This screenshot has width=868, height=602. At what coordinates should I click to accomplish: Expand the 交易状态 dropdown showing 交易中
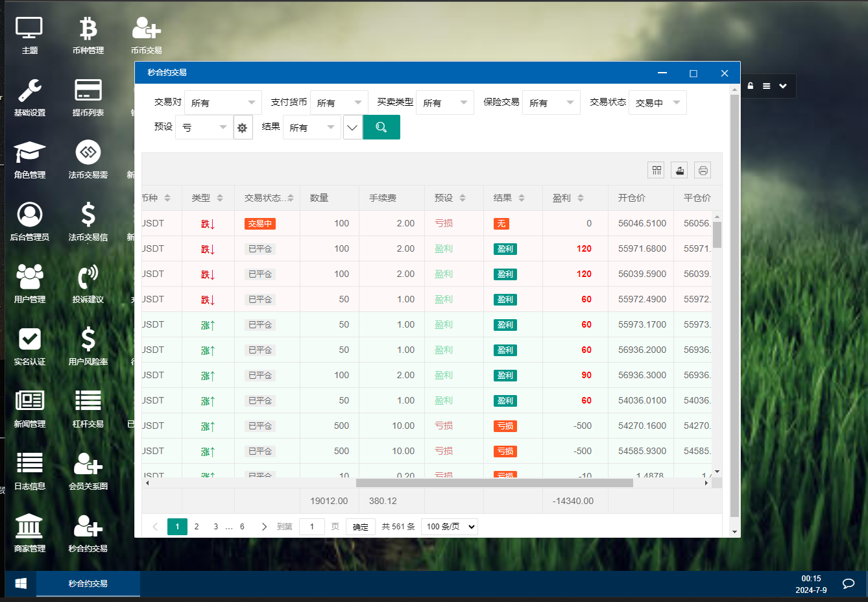[657, 102]
